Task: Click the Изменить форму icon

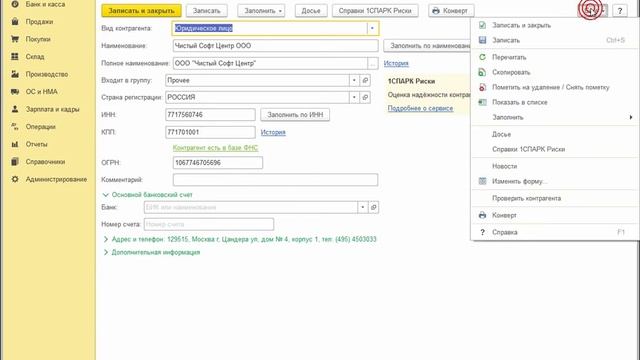Action: tap(482, 181)
